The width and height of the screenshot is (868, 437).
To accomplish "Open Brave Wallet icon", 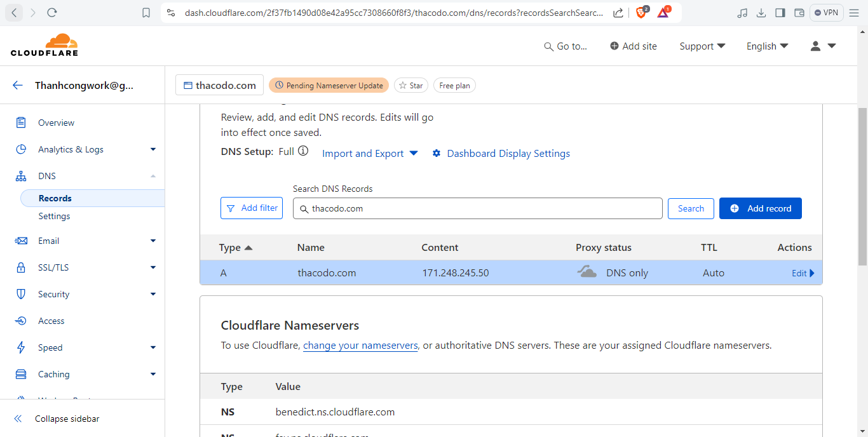I will [799, 13].
